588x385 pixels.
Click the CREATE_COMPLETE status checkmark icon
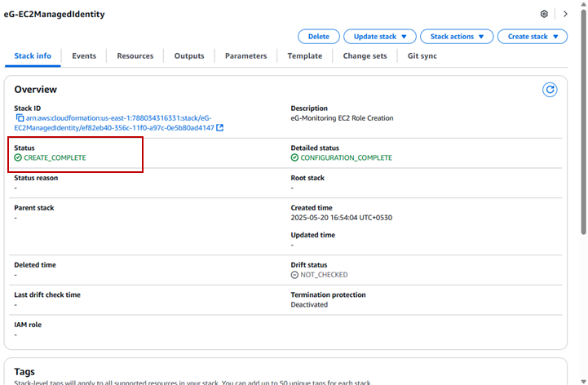(18, 157)
